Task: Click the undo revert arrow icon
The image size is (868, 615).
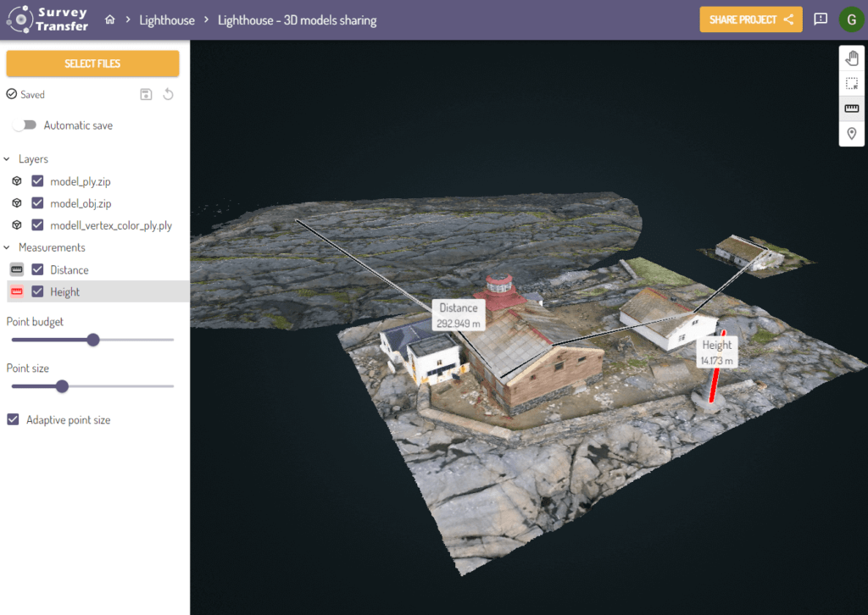Action: [168, 94]
